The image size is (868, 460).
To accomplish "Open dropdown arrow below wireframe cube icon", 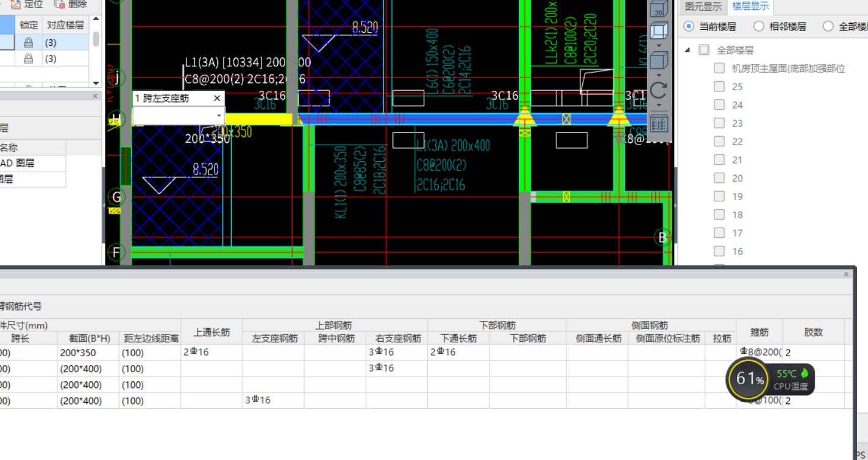I will click(x=658, y=45).
